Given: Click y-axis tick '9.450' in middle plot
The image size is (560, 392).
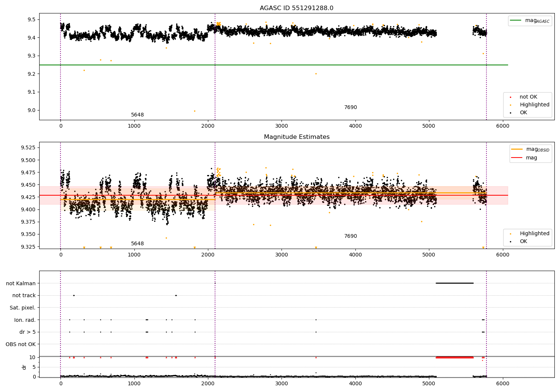Looking at the screenshot, I should pos(28,185).
